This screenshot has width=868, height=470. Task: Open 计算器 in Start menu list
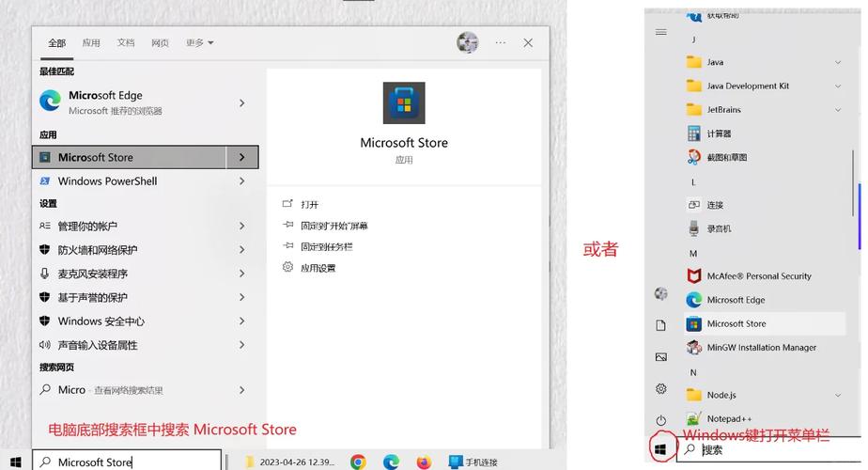[765, 133]
